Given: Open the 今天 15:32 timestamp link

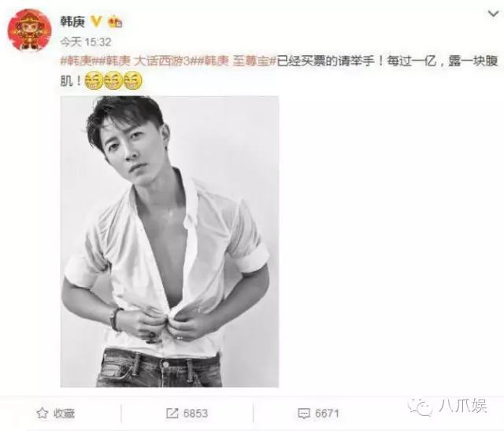Looking at the screenshot, I should click(x=86, y=42).
